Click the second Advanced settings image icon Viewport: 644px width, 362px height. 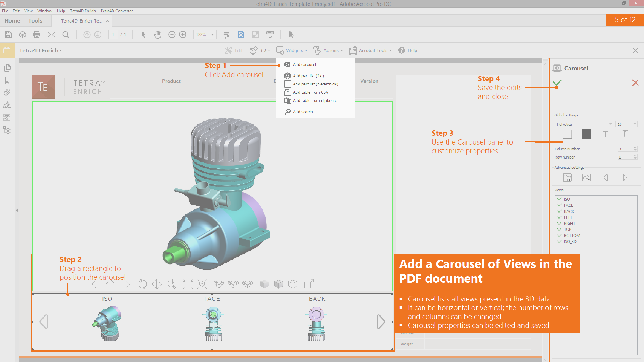coord(586,178)
